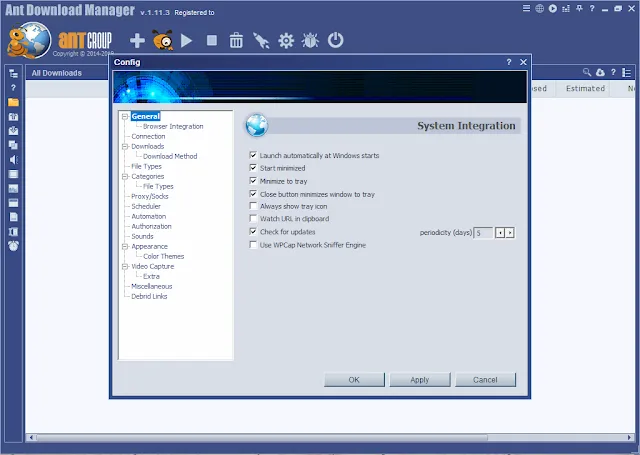Click the speaker icon in left sidebar
Screen dimensions: 640x455
[13, 160]
